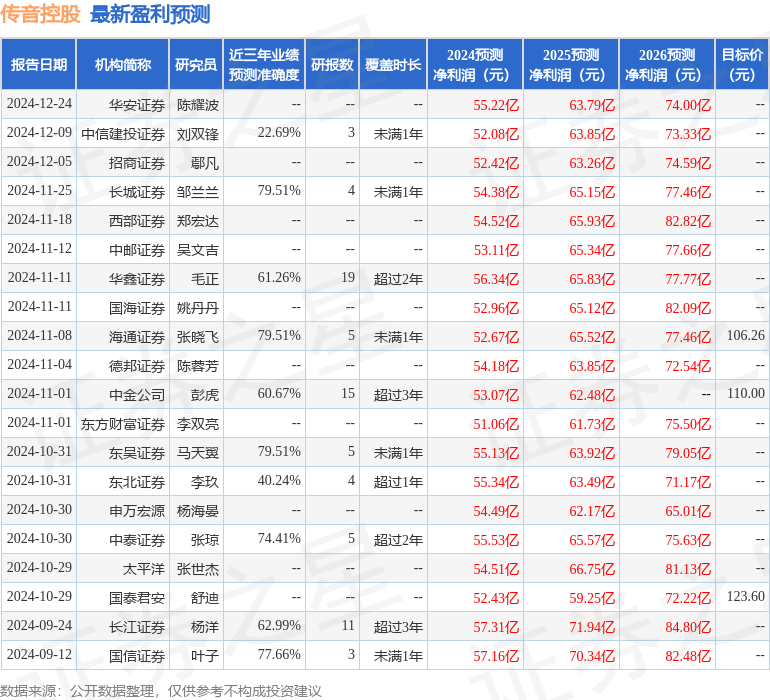Select the 报告日期 column header
This screenshot has width=770, height=700.
[x=38, y=64]
